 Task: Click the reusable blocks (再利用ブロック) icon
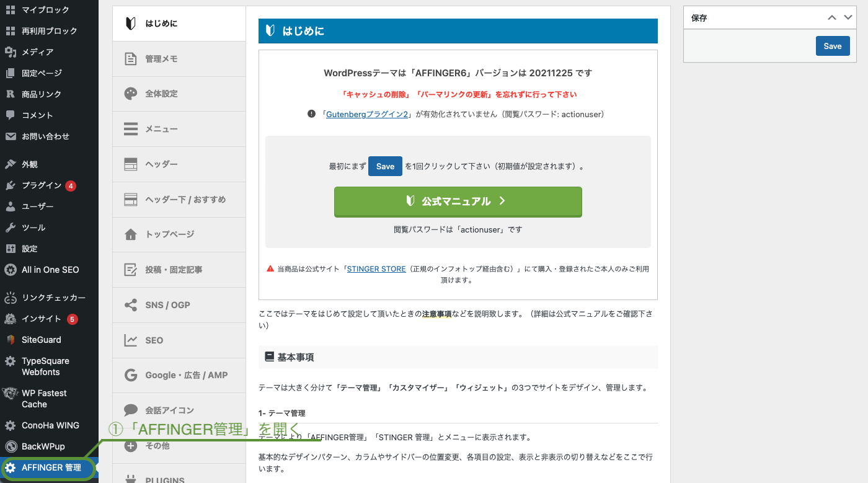(x=10, y=31)
